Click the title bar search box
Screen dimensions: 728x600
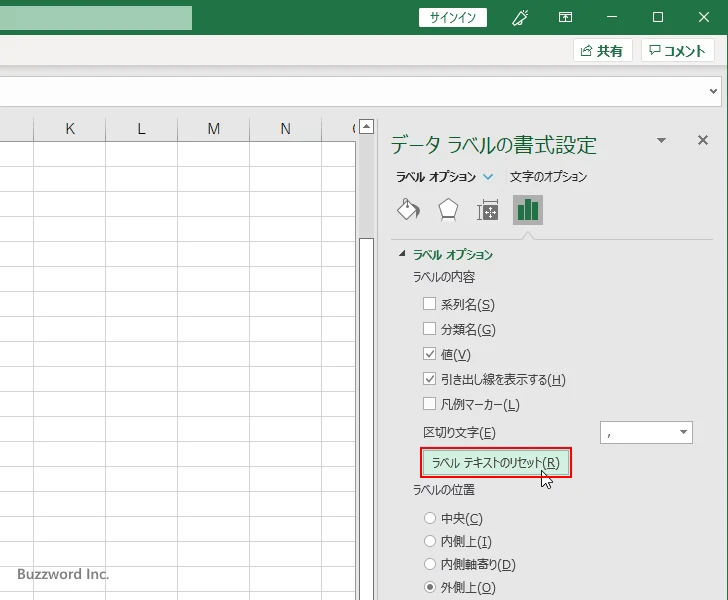tap(96, 18)
